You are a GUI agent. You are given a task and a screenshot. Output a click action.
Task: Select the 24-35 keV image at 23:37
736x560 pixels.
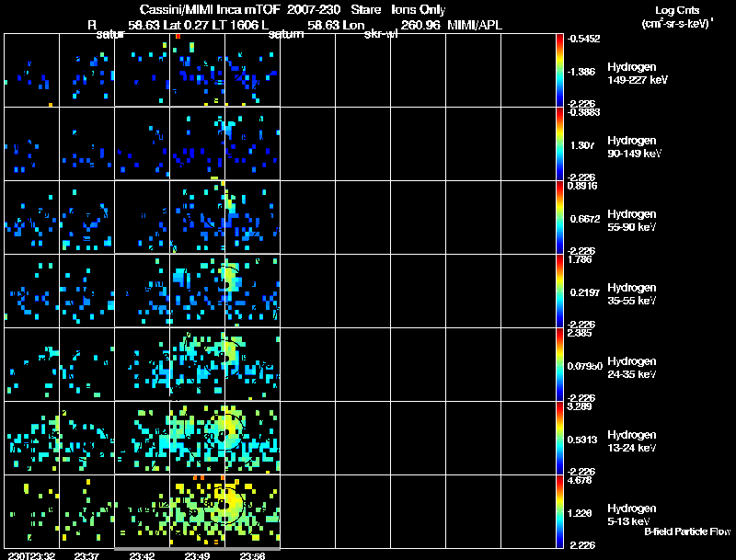[86, 364]
